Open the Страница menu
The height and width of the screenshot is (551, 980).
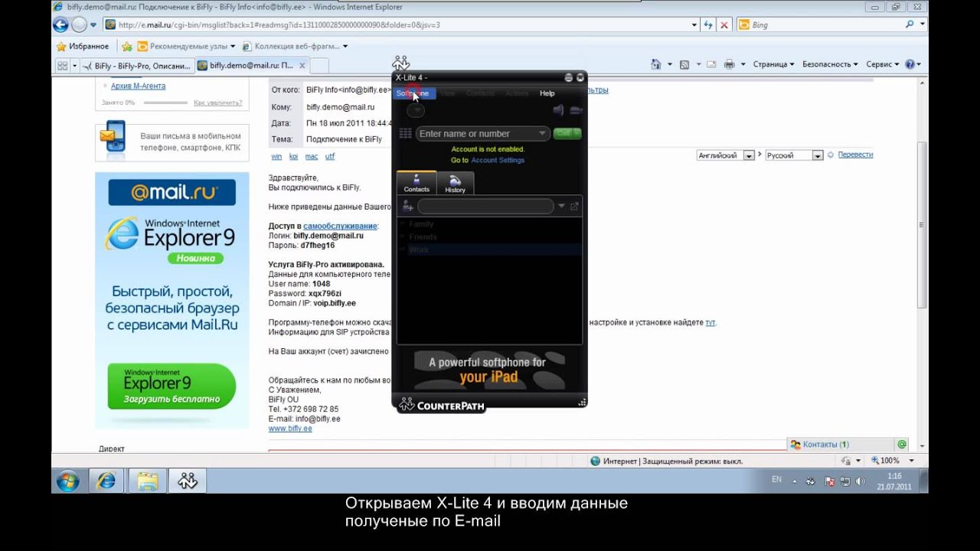click(x=773, y=65)
